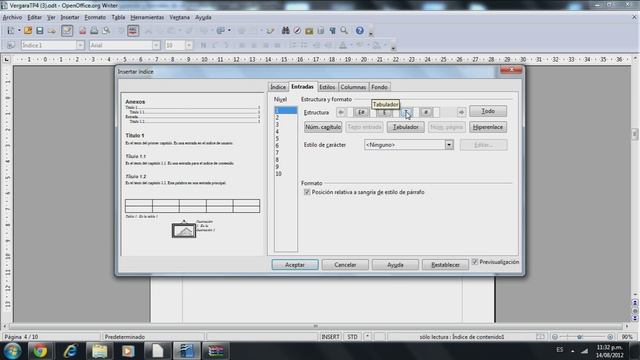This screenshot has height=360, width=640.
Task: Click the E entry text token in Estructura
Action: coord(384,112)
